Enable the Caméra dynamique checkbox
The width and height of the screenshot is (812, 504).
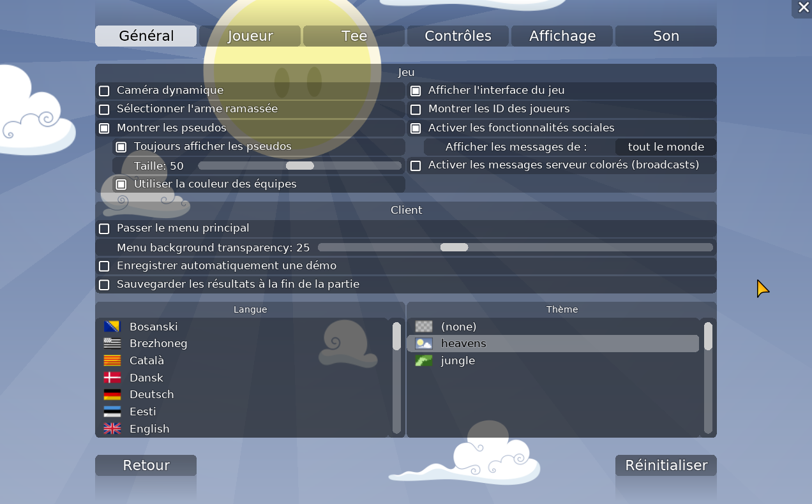(104, 91)
